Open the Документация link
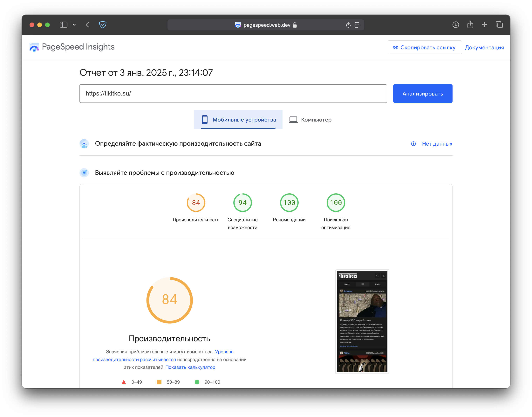This screenshot has height=417, width=532. click(x=484, y=47)
